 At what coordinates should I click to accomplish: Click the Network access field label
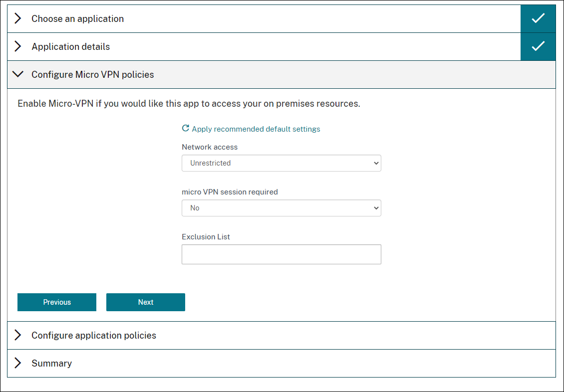[x=210, y=147]
